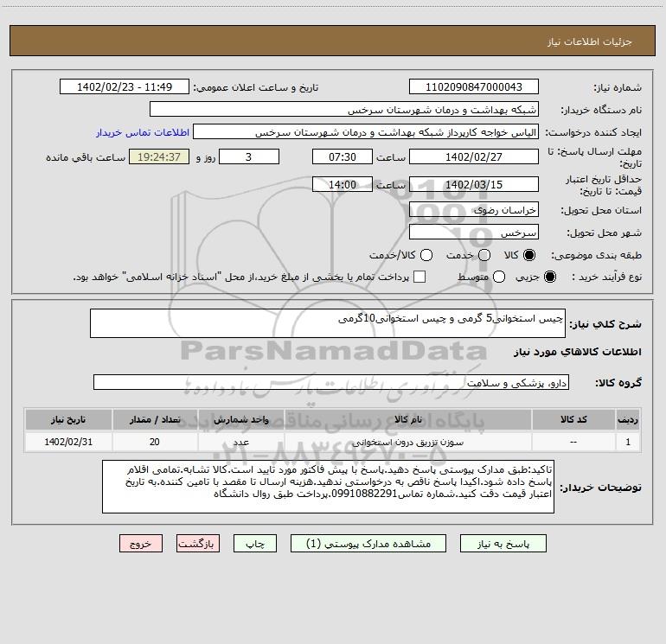Click the جزئیات اطلاعات نیاز page header
The width and height of the screenshot is (666, 644).
pyautogui.click(x=590, y=41)
